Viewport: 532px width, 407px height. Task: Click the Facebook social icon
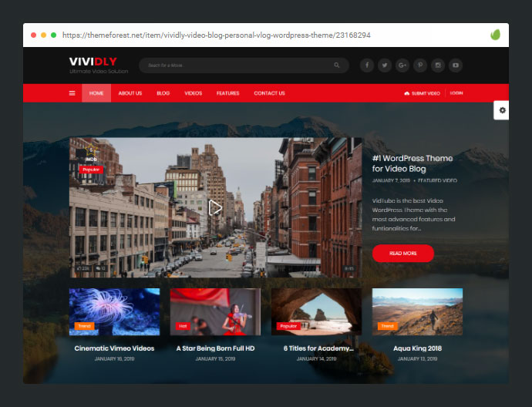pos(367,65)
